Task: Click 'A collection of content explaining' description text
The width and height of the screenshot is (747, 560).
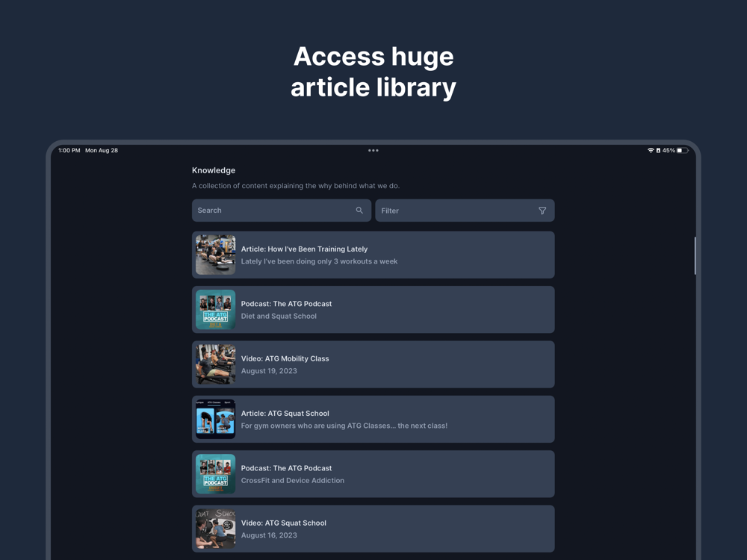Action: coord(296,186)
